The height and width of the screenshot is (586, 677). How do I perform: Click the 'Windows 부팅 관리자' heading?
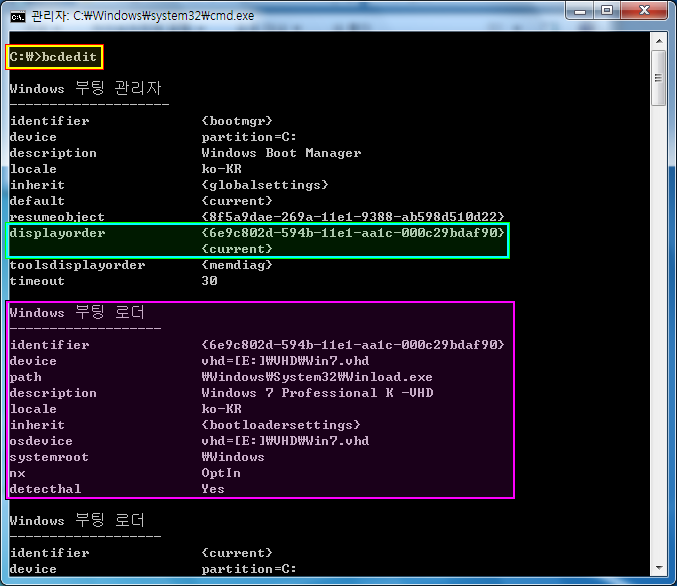coord(85,88)
